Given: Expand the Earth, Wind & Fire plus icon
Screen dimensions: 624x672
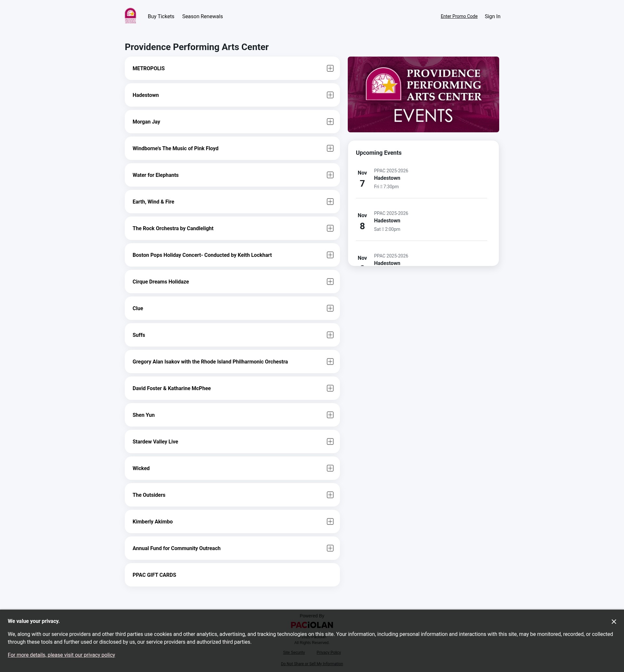Looking at the screenshot, I should point(330,202).
